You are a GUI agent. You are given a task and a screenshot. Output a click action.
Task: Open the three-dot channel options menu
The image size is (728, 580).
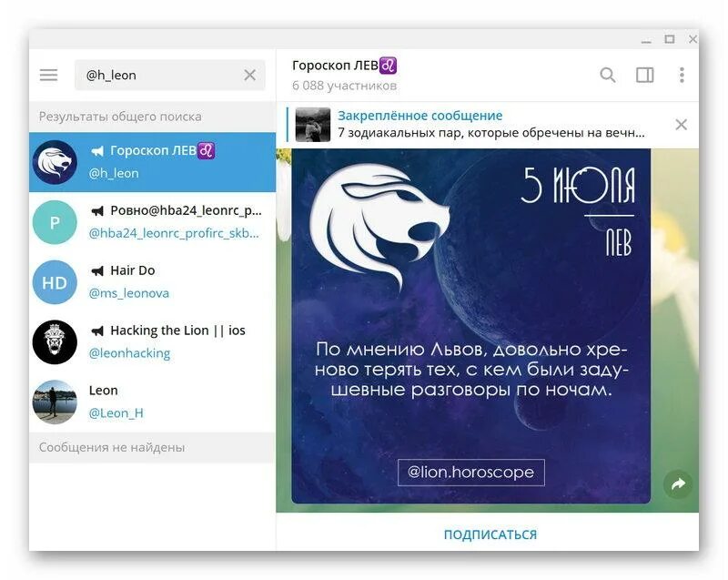point(682,75)
